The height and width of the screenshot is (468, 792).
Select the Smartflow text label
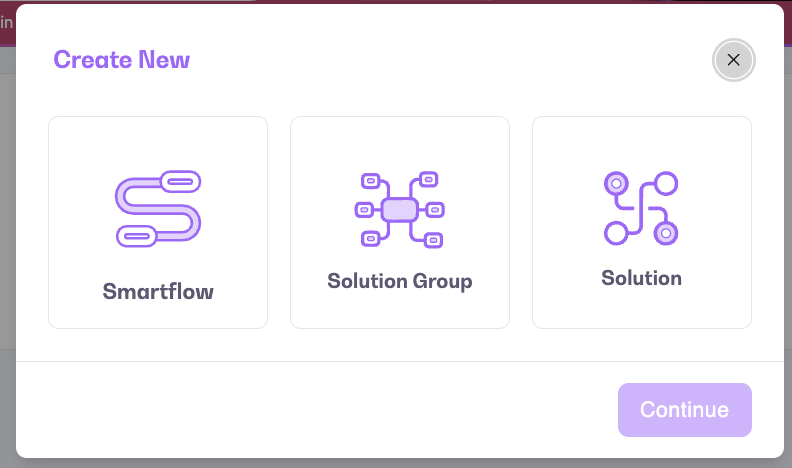pyautogui.click(x=158, y=291)
